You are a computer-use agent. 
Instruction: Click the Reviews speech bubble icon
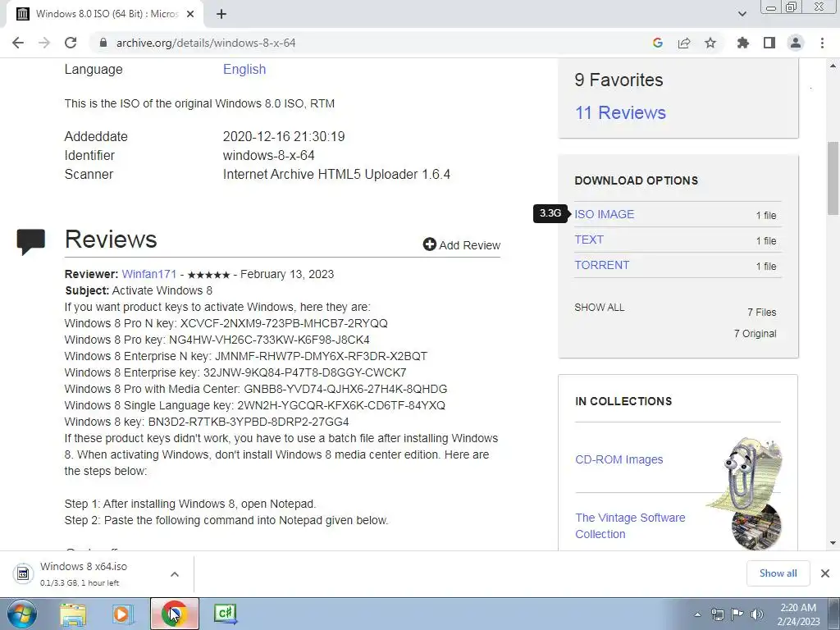pos(30,242)
